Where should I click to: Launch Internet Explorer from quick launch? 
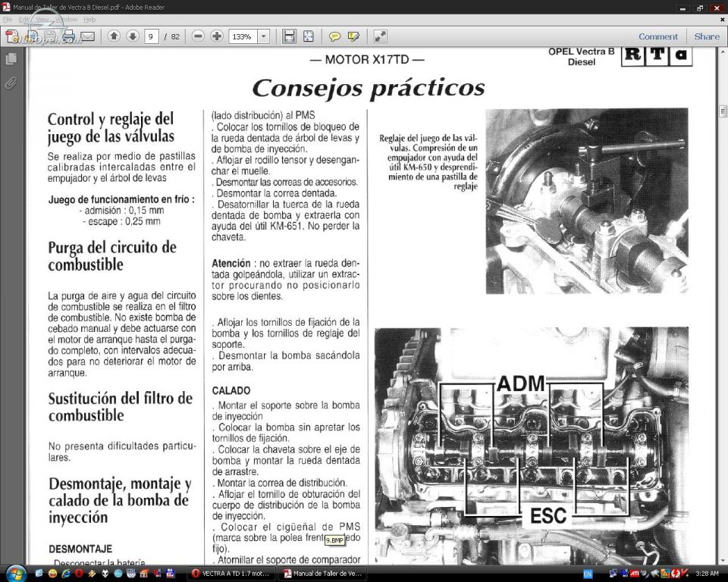[x=65, y=574]
